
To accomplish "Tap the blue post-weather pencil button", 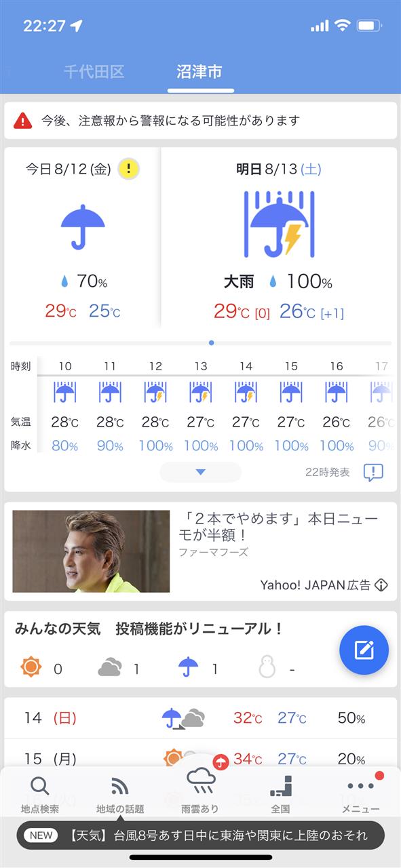I will point(364,650).
